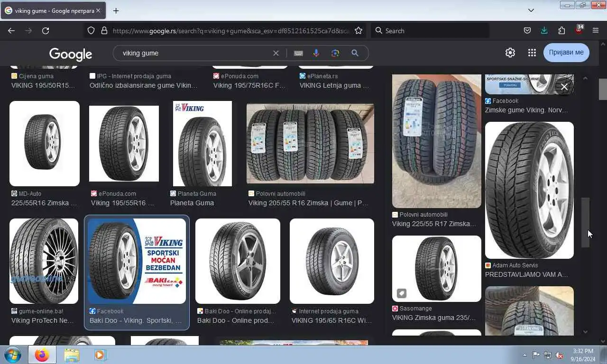Go to the Google logo homepage
The width and height of the screenshot is (607, 364).
point(71,54)
